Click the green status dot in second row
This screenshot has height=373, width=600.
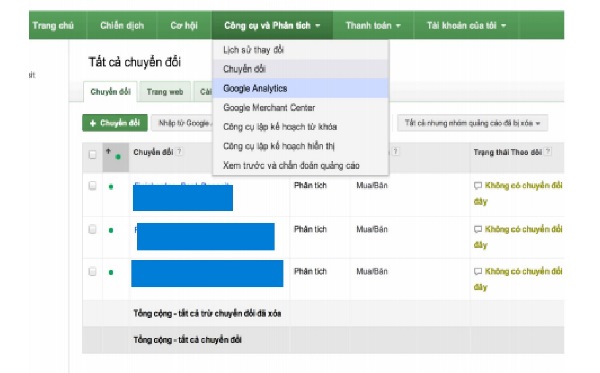coord(111,230)
